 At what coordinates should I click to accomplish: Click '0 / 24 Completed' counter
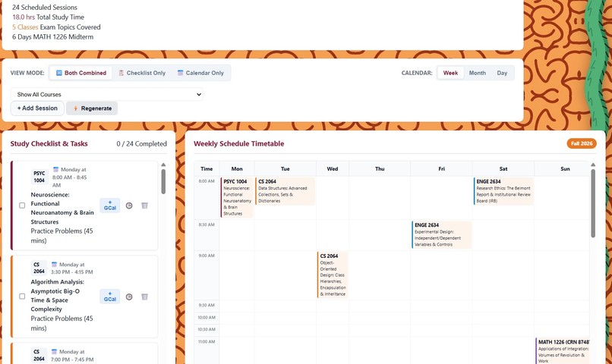pos(142,144)
